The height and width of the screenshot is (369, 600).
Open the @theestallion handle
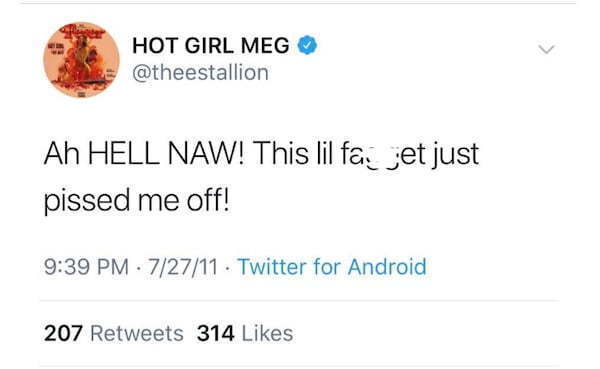[x=200, y=72]
